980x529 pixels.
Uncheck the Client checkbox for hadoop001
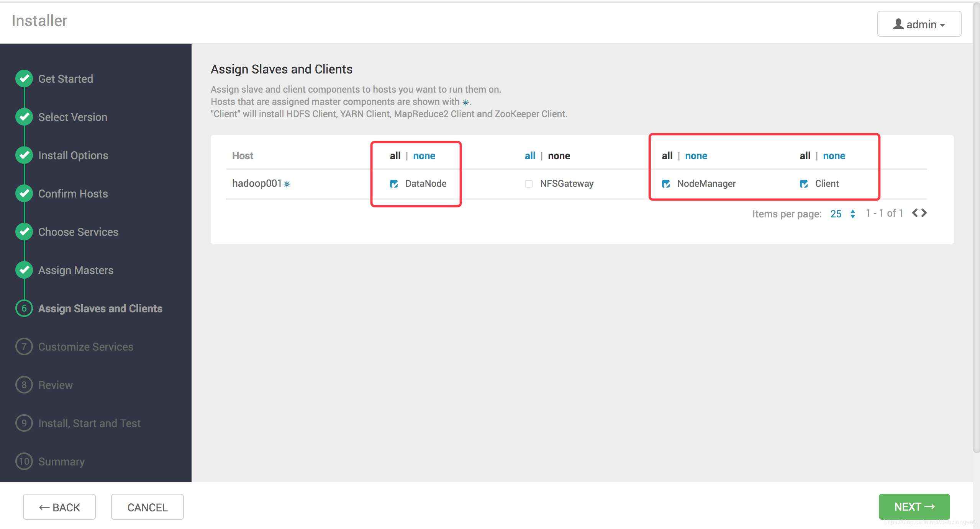(x=803, y=184)
